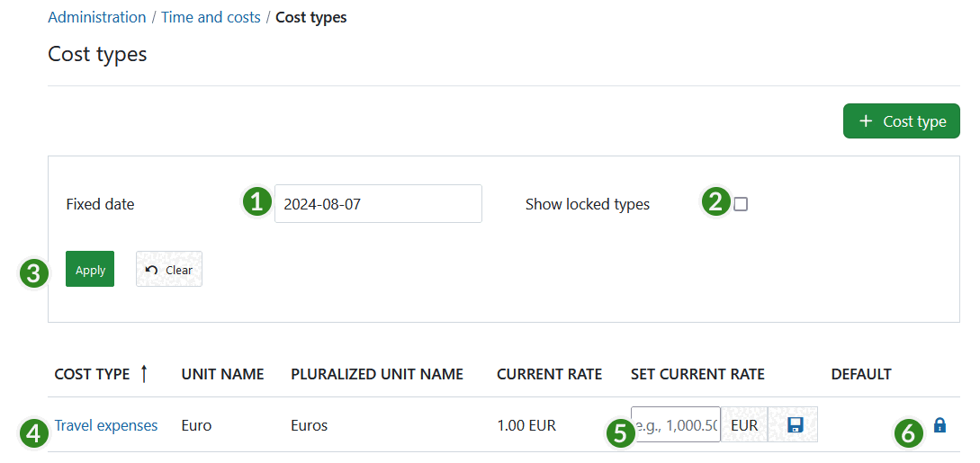Screen dimensions: 980x463
Task: Sort by the Unit Name column
Action: click(222, 374)
